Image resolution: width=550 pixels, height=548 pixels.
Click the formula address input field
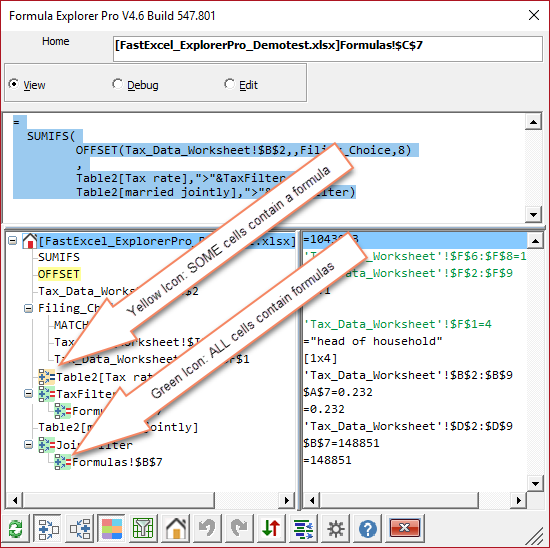328,49
